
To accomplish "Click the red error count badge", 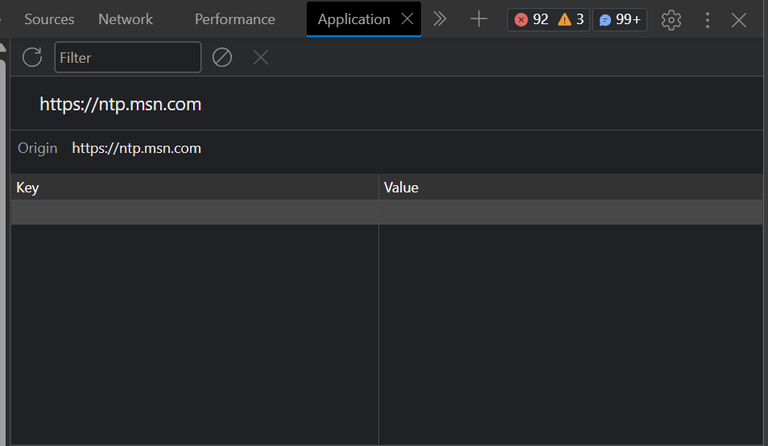I will coord(532,19).
